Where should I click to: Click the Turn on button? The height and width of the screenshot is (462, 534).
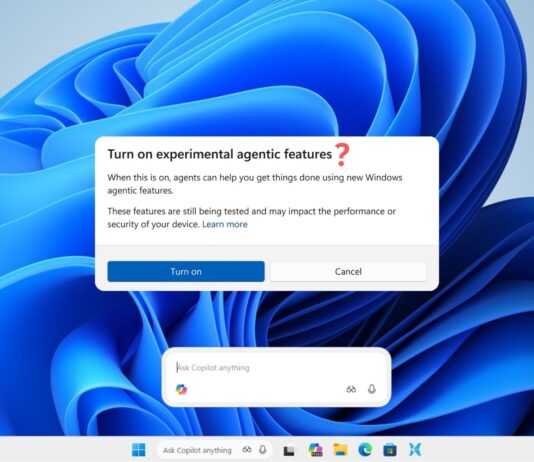(186, 271)
